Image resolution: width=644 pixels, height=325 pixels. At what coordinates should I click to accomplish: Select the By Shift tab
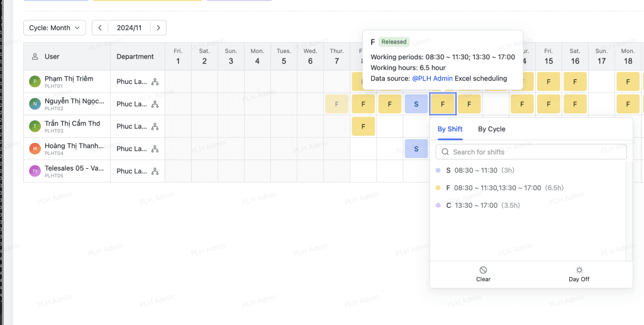click(x=450, y=129)
